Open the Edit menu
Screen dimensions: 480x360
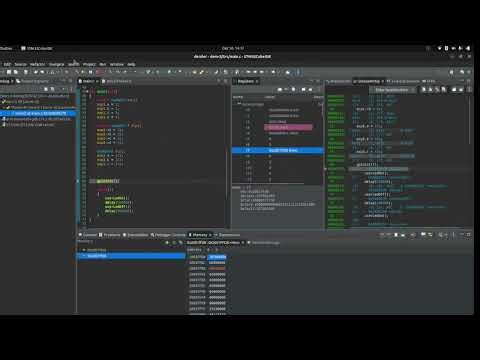pyautogui.click(x=7, y=64)
